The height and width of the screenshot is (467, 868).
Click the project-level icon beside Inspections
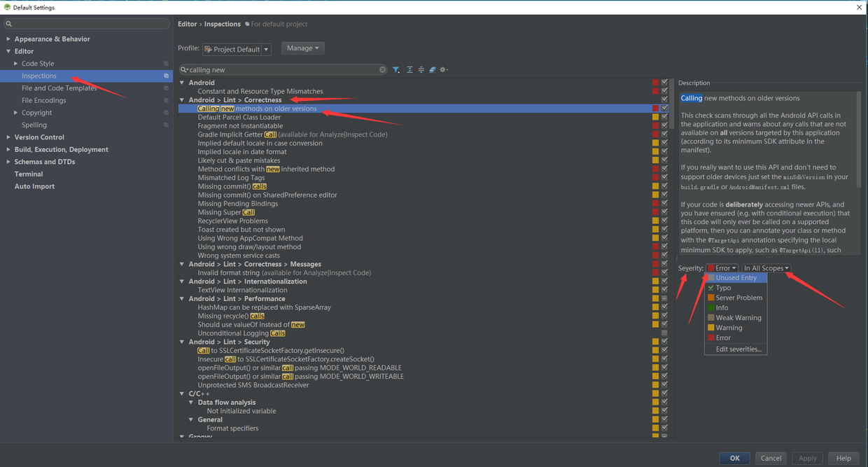tap(166, 76)
